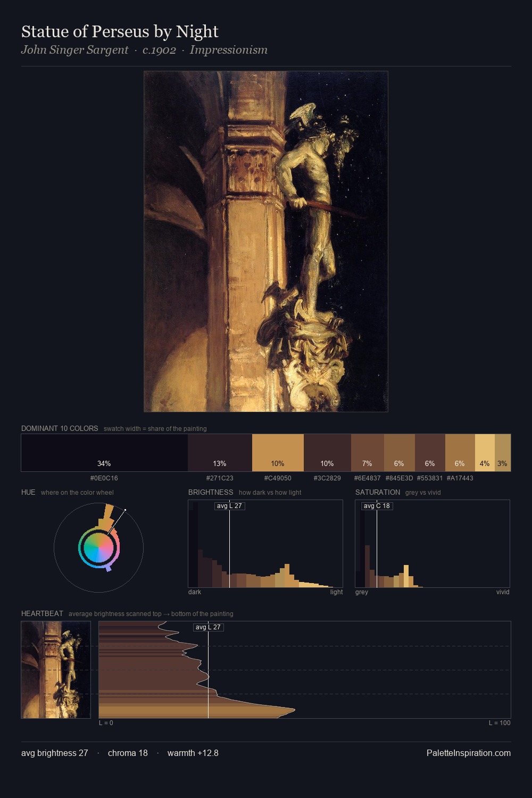Screen dimensions: 532x798
Task: Click the artist name John Singer Sargent
Action: point(74,50)
